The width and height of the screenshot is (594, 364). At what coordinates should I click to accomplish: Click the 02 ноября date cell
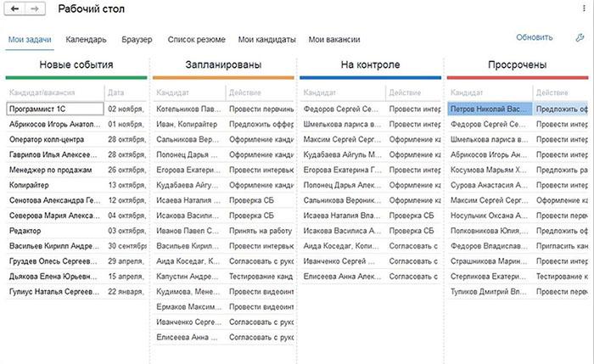(126, 109)
